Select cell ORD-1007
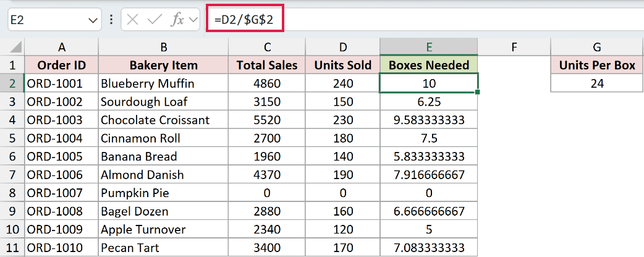Image resolution: width=644 pixels, height=257 pixels. coord(62,193)
